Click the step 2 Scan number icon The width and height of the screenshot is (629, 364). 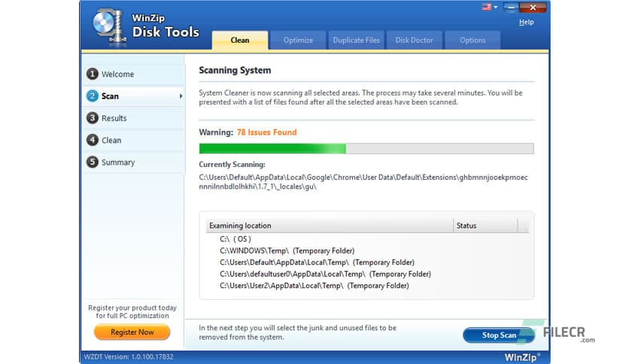click(93, 96)
